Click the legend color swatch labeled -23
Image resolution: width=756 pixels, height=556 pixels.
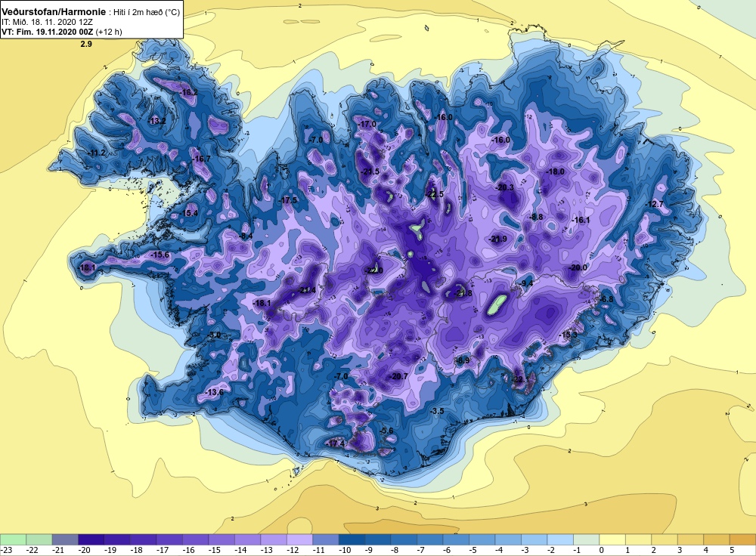[x=13, y=539]
